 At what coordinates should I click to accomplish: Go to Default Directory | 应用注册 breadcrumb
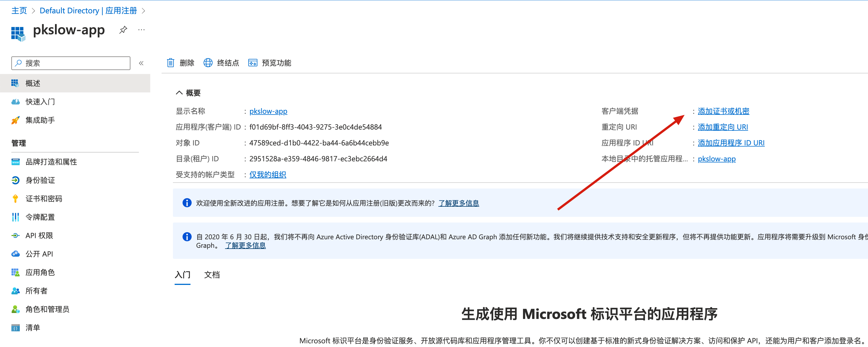(x=88, y=11)
